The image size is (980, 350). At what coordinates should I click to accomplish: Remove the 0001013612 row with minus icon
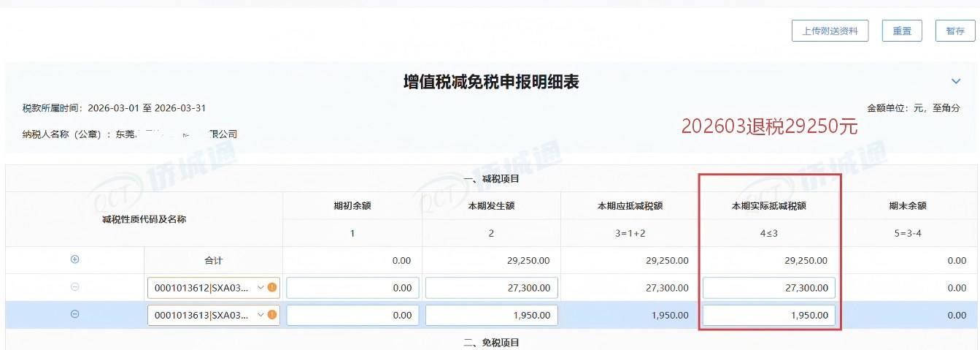(x=74, y=287)
